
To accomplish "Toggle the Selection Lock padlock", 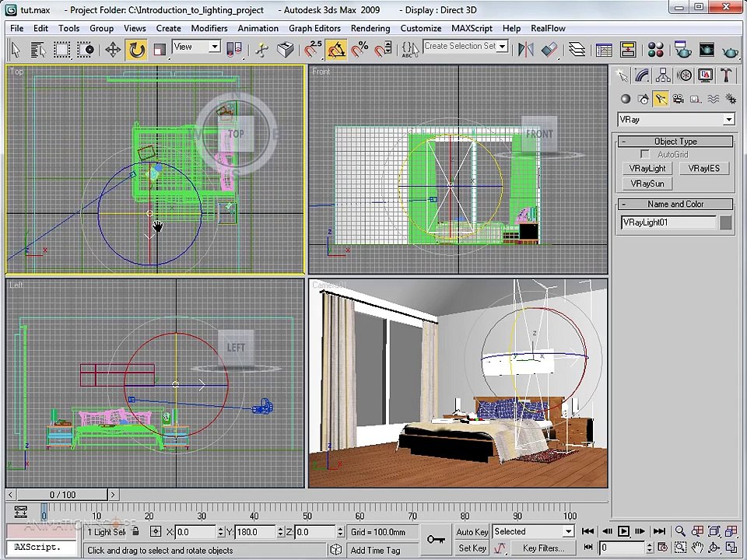I will click(135, 531).
